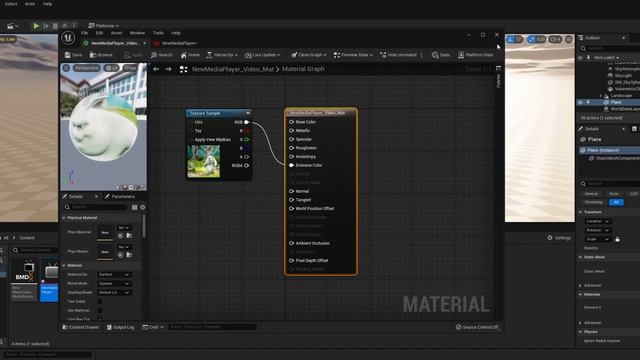Click the NewMediaPlayer_Video_Mat breadcrumb
Screen dimensions: 640x360
(233, 69)
